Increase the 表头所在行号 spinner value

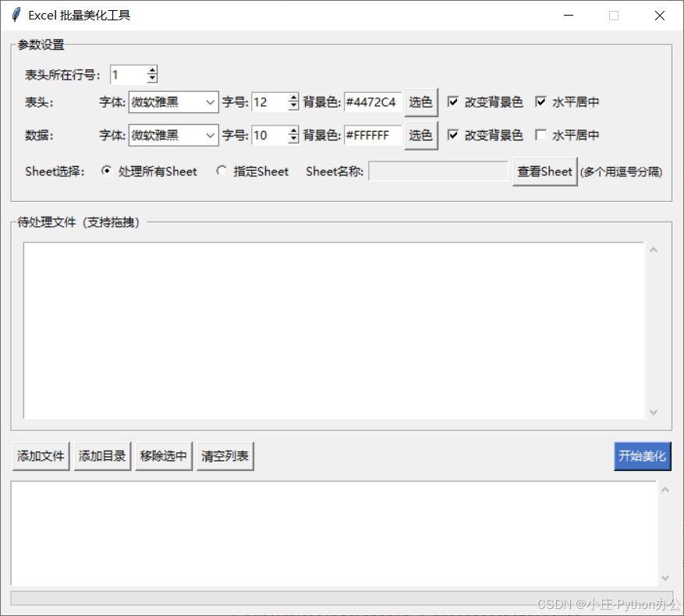click(152, 71)
